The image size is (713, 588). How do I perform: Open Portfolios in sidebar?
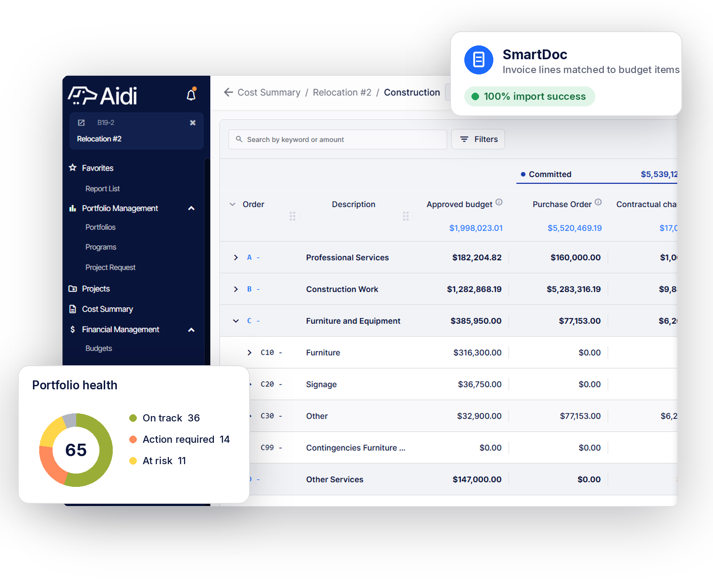click(100, 227)
